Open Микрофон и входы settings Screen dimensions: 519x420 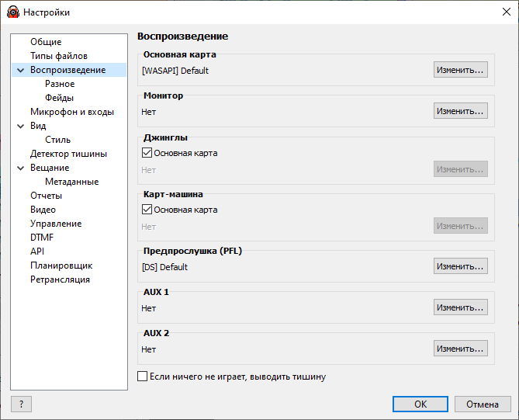72,112
